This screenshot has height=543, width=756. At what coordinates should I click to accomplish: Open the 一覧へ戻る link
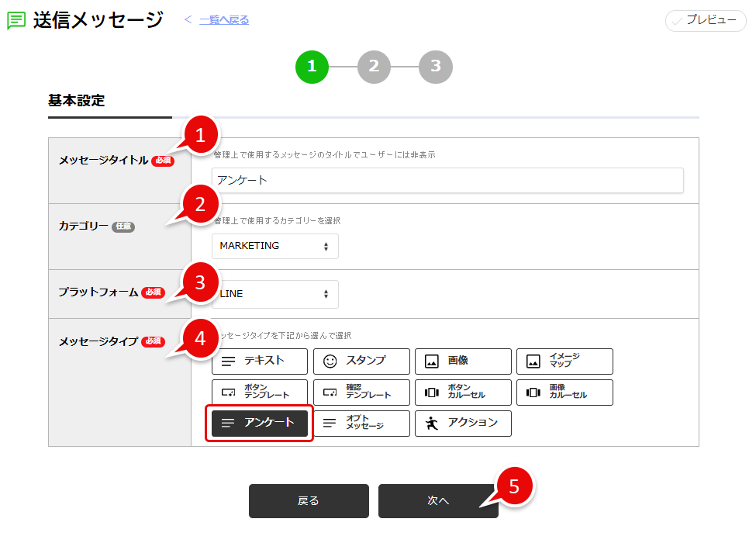tap(224, 20)
